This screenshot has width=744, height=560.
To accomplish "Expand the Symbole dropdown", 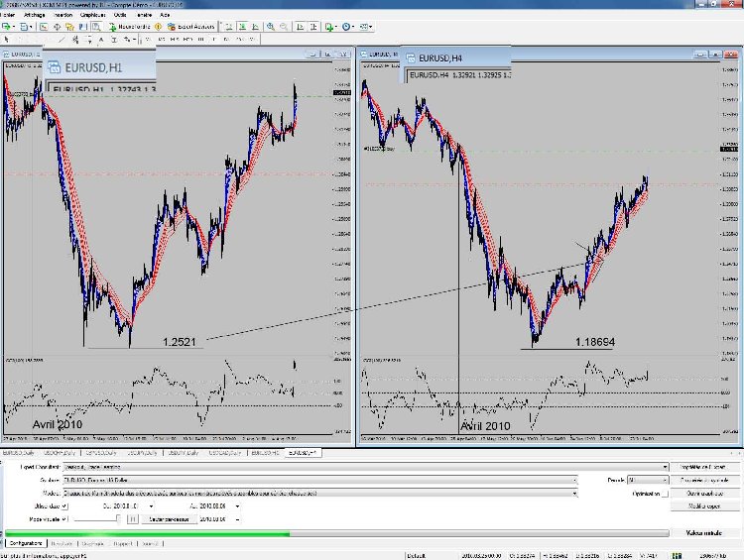I will click(574, 480).
